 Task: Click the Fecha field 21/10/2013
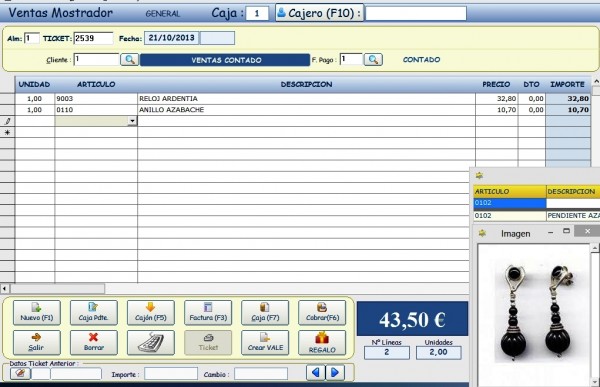tap(171, 38)
